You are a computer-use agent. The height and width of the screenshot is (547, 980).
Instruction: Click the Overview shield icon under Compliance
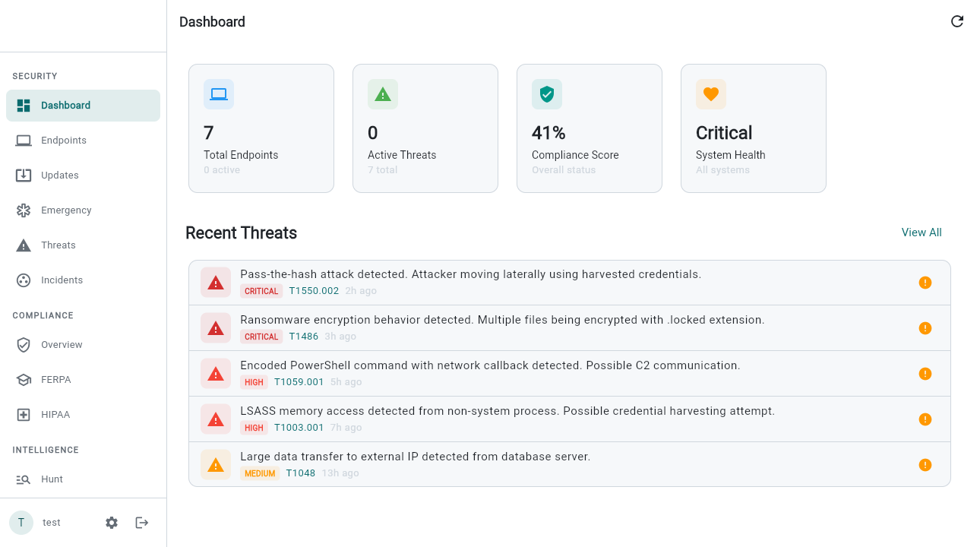(23, 344)
